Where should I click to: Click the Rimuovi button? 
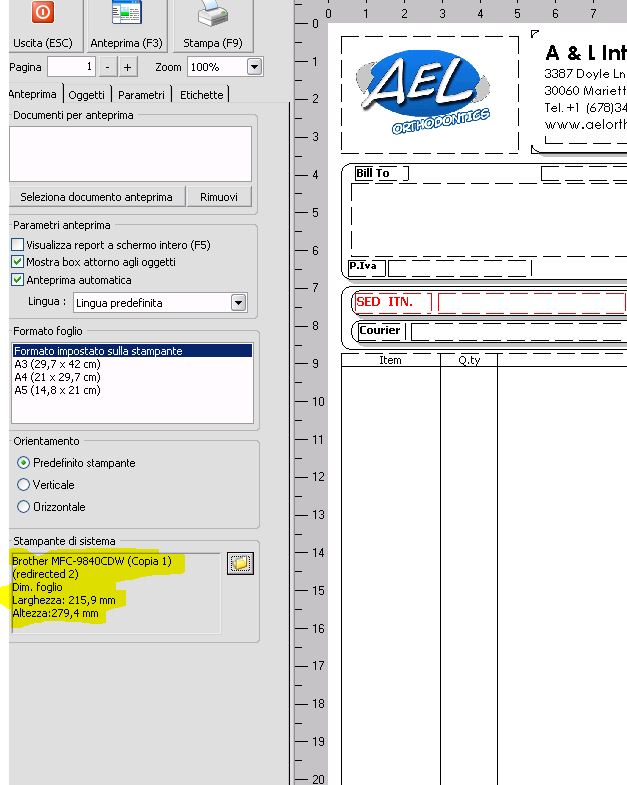pos(219,197)
